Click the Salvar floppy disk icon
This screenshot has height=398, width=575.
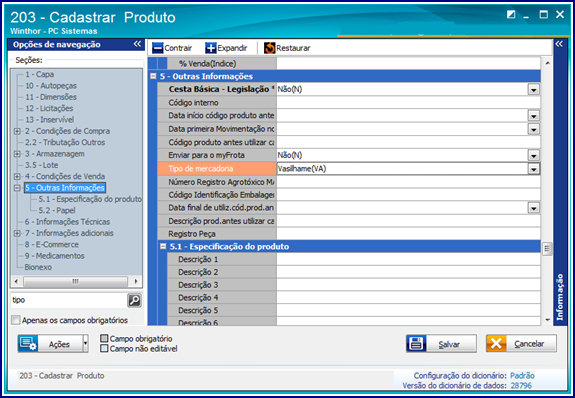416,344
